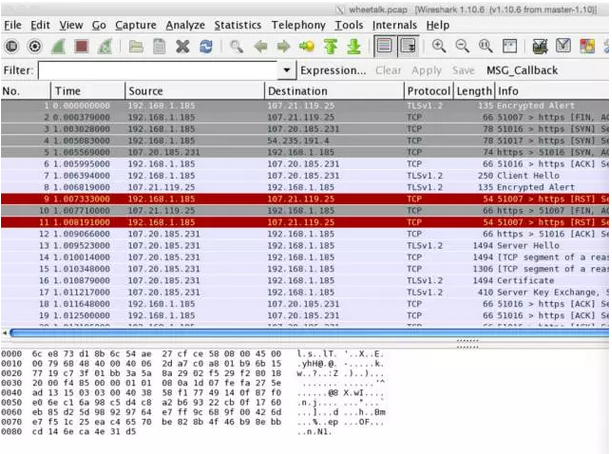
Task: Open the View menu
Action: (x=71, y=25)
